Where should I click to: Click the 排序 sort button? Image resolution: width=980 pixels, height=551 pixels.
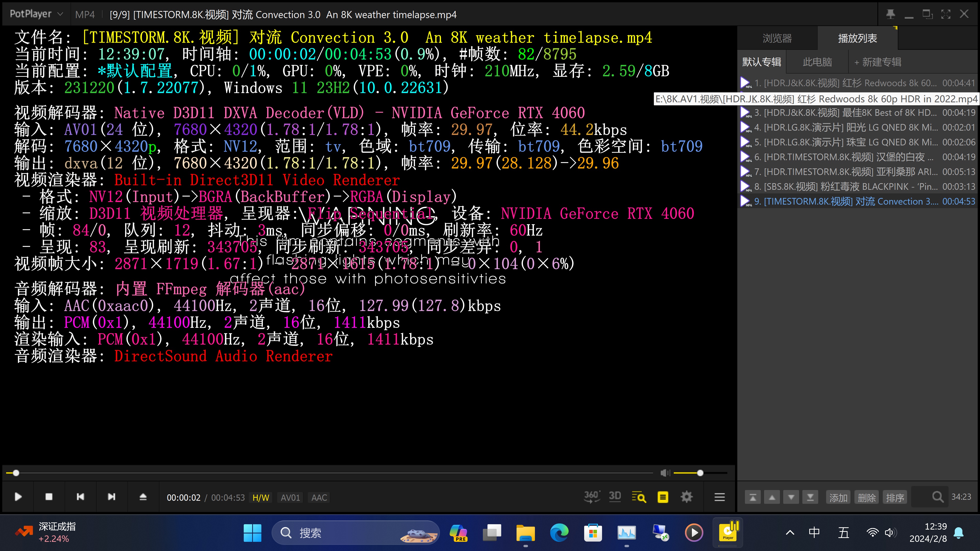click(x=895, y=497)
